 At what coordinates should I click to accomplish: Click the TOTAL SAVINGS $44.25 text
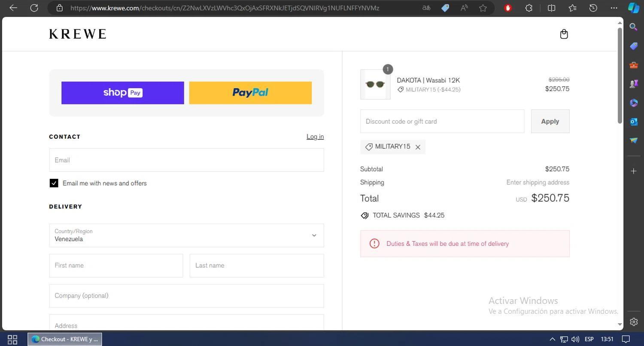[x=408, y=215]
